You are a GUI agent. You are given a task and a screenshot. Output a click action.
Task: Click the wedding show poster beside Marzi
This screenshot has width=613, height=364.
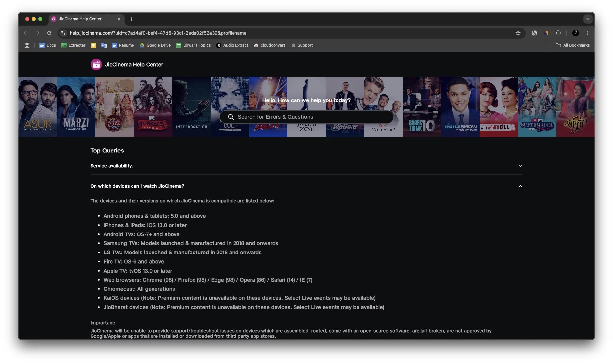click(114, 107)
